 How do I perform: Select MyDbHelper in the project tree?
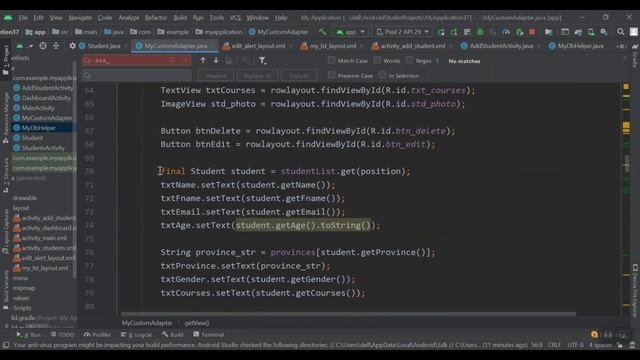click(x=39, y=128)
